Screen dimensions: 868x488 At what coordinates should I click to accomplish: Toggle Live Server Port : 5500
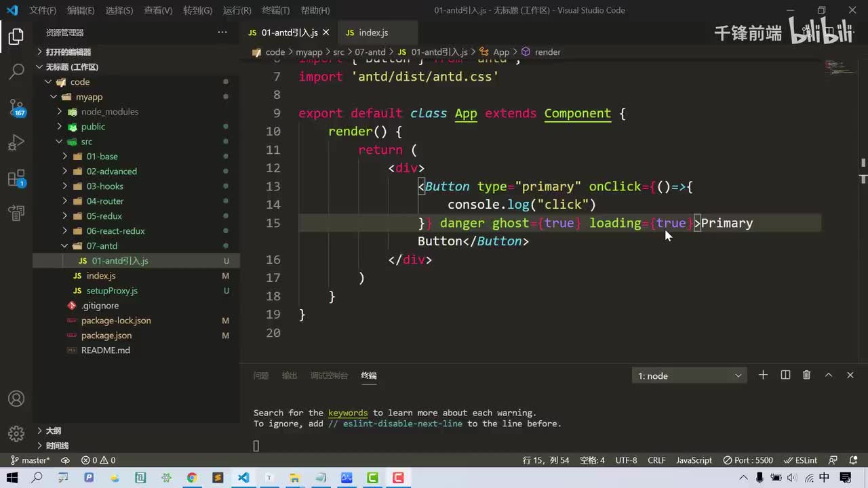(747, 460)
